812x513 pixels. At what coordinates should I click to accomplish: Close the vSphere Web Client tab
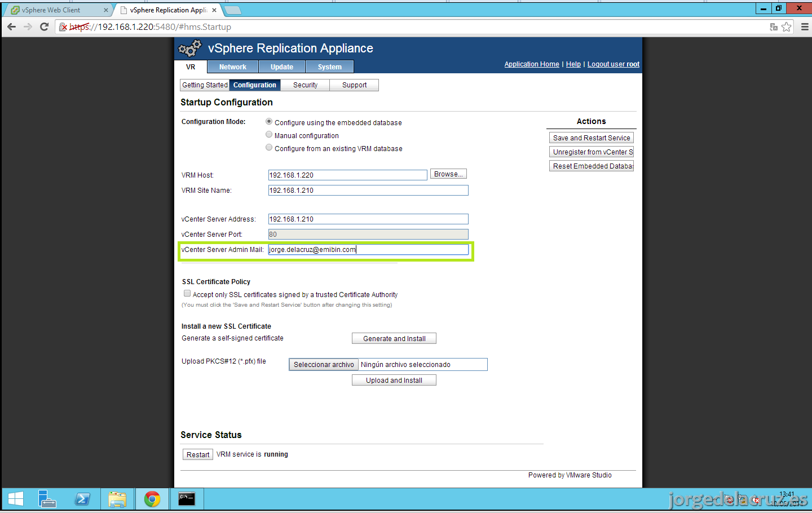tap(105, 10)
